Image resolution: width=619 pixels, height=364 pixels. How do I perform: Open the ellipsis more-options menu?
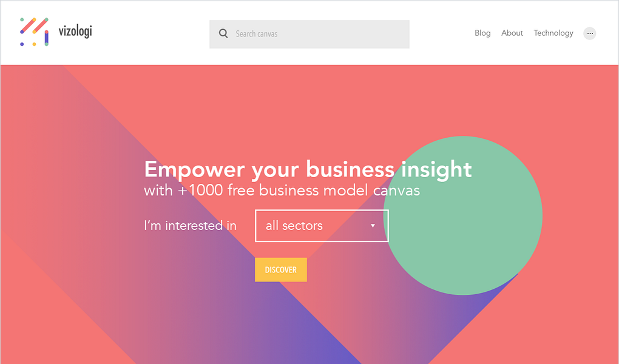tap(590, 33)
